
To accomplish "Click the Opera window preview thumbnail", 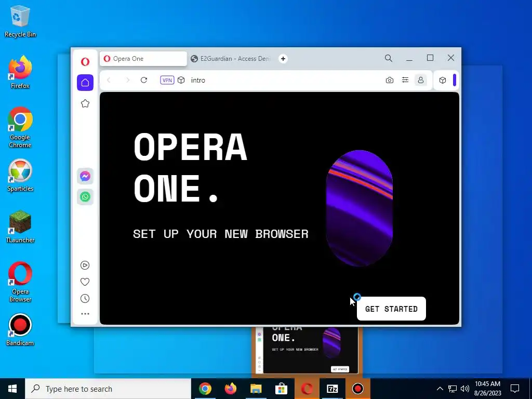I will pos(307,350).
